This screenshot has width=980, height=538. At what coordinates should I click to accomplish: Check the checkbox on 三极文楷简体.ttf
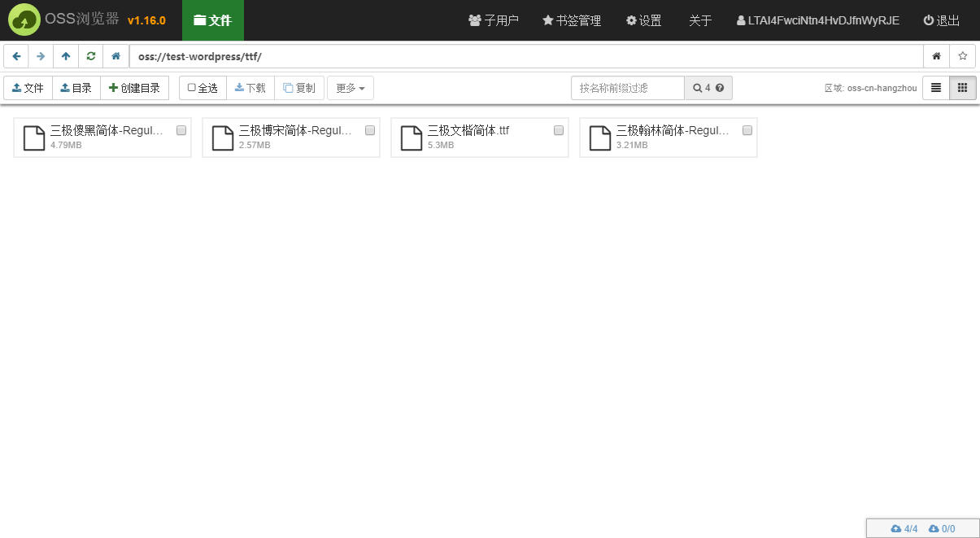tap(558, 130)
